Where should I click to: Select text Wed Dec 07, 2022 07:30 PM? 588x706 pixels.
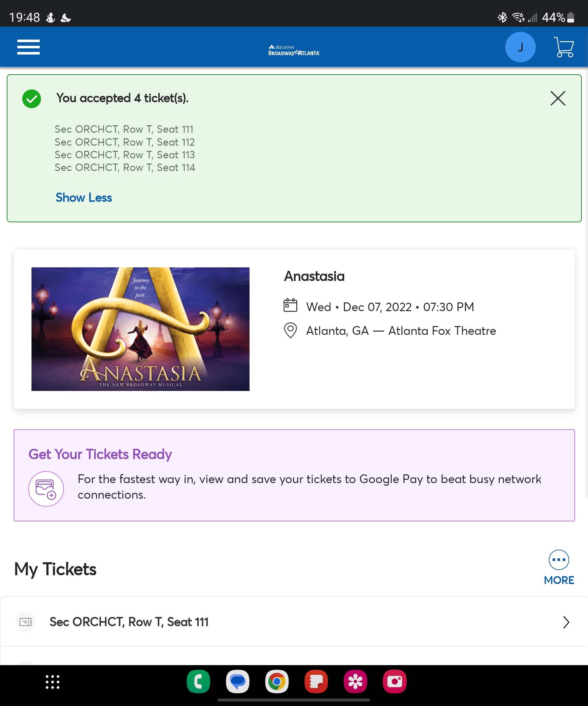(390, 307)
